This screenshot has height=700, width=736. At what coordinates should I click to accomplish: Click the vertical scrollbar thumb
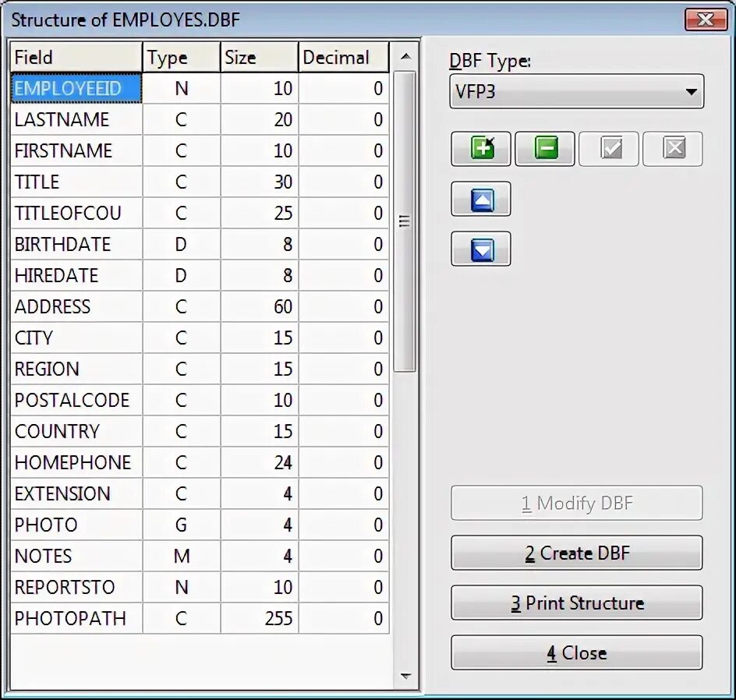coord(404,221)
